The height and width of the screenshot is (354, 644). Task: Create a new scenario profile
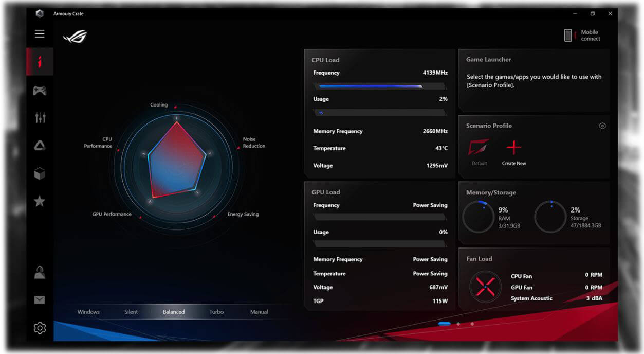coord(514,153)
